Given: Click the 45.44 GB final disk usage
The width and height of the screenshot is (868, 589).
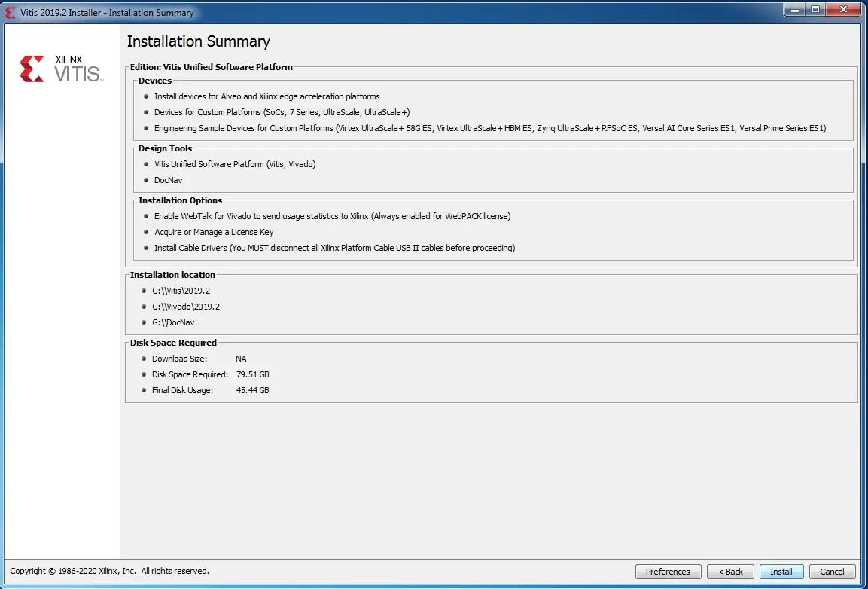Looking at the screenshot, I should tap(252, 390).
